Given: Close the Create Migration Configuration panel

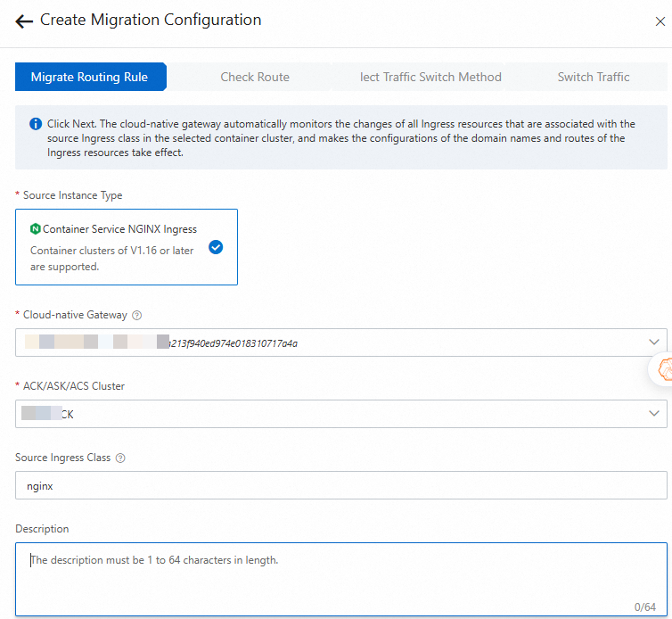Looking at the screenshot, I should (x=660, y=21).
